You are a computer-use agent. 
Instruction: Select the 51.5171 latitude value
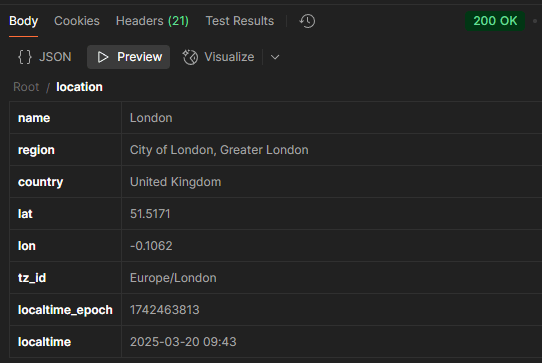150,214
